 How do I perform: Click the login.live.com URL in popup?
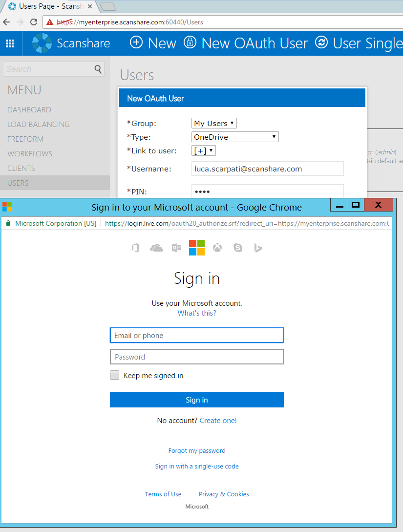point(247,223)
